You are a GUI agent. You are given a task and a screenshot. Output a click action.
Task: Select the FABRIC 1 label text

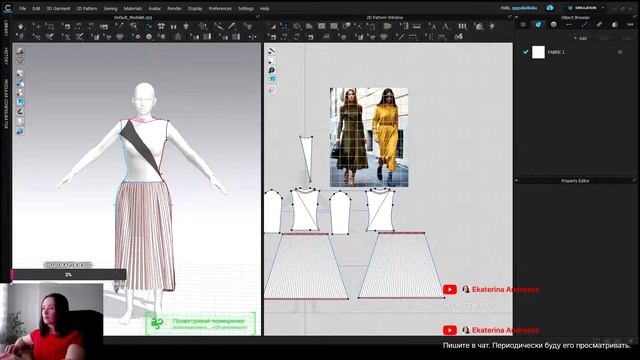click(x=556, y=52)
